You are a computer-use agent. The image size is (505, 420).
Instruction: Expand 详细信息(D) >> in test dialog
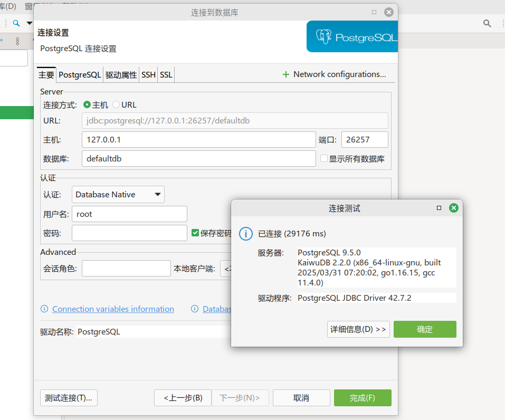point(358,329)
